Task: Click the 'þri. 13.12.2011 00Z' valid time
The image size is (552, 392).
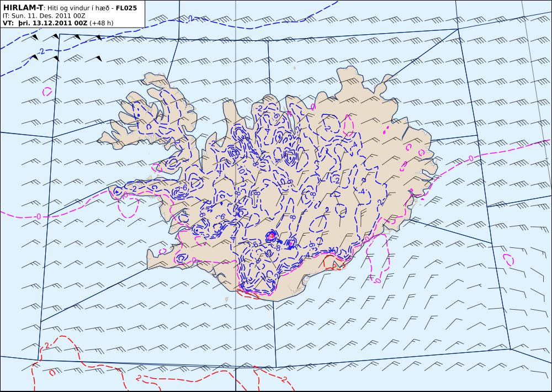Action: click(x=52, y=23)
